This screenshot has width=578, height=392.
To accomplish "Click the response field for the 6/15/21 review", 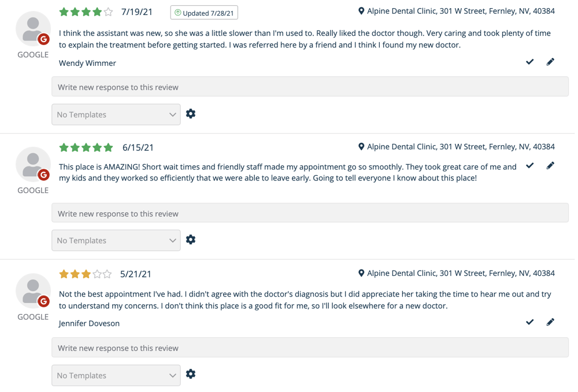I will tap(310, 213).
